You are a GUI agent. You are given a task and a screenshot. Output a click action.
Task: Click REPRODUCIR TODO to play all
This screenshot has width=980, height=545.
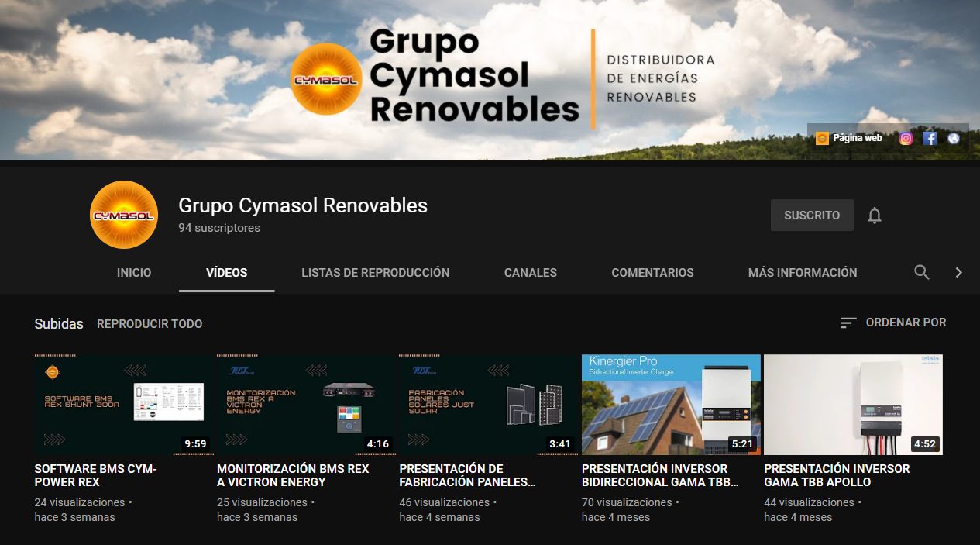pyautogui.click(x=150, y=324)
